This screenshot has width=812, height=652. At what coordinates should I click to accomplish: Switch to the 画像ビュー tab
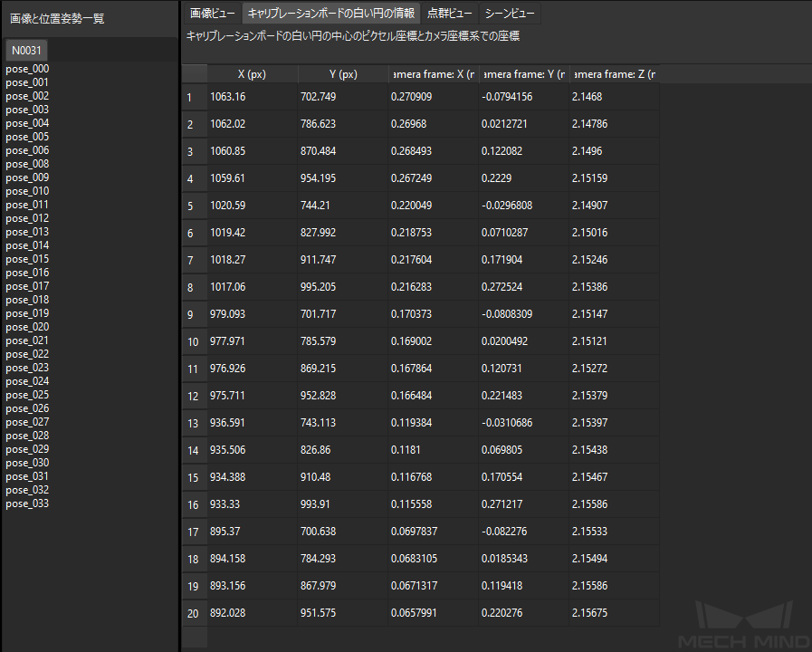(213, 14)
